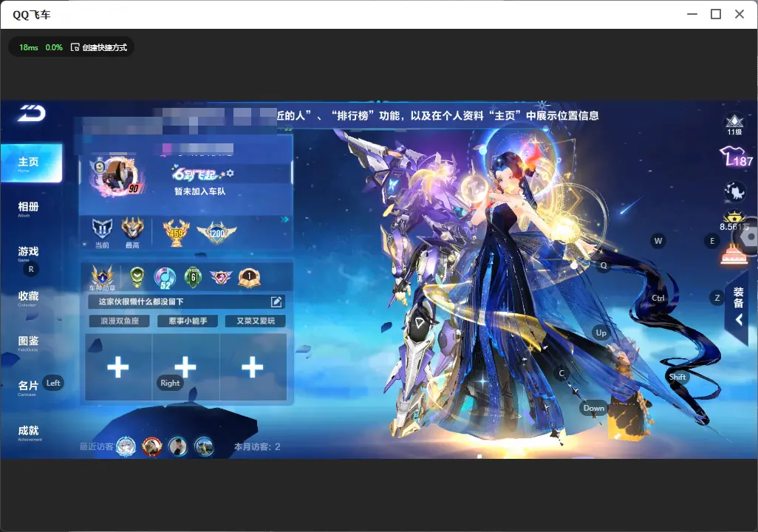The image size is (758, 532).
Task: Click the R key overlay
Action: (31, 270)
